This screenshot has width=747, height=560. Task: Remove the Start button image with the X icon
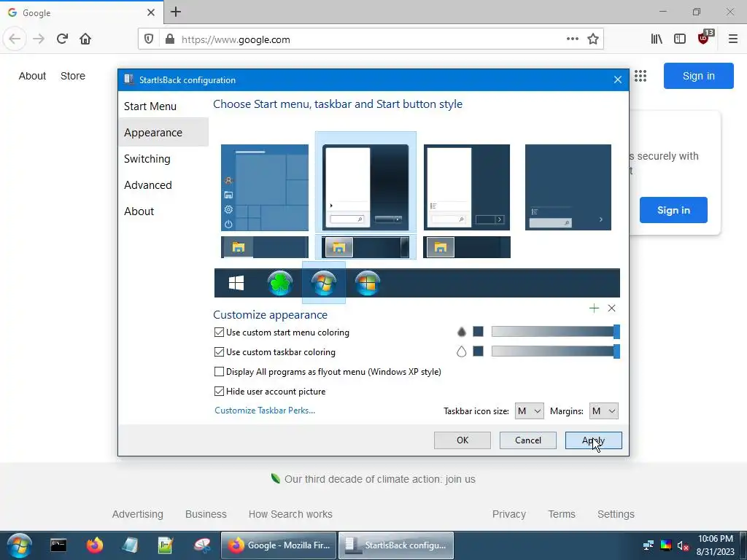[x=612, y=308]
